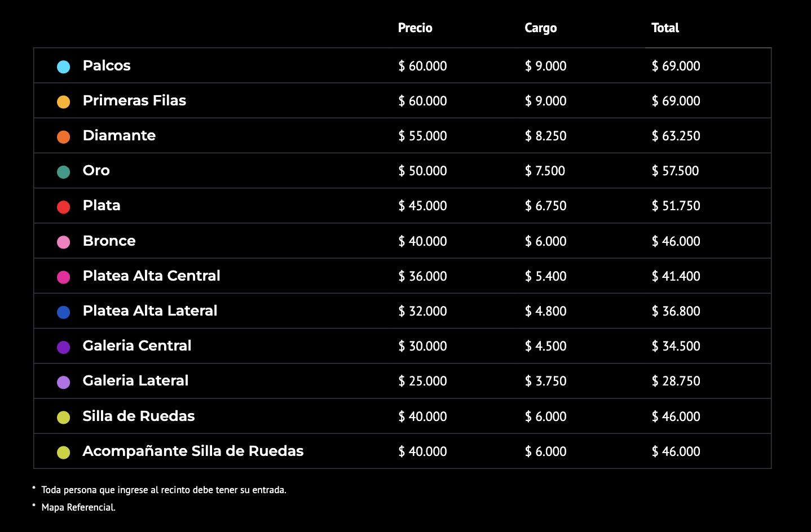Select the Galeria Central row label
Viewport: 811px width, 532px height.
tap(137, 345)
